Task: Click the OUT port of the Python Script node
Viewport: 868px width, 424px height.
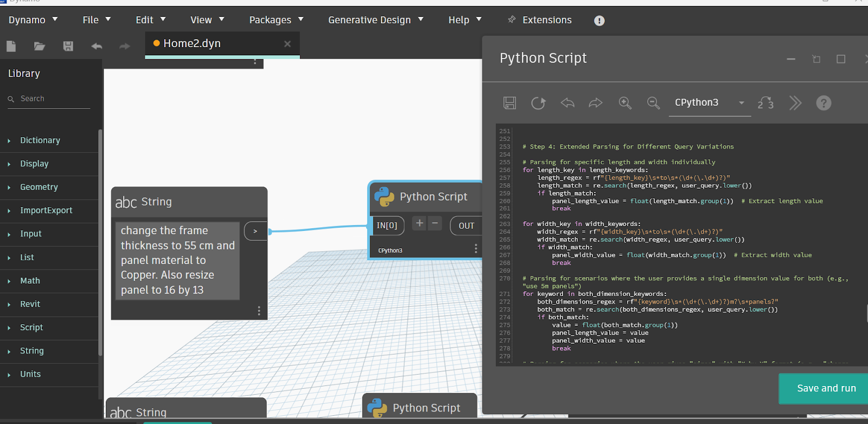Action: 466,226
